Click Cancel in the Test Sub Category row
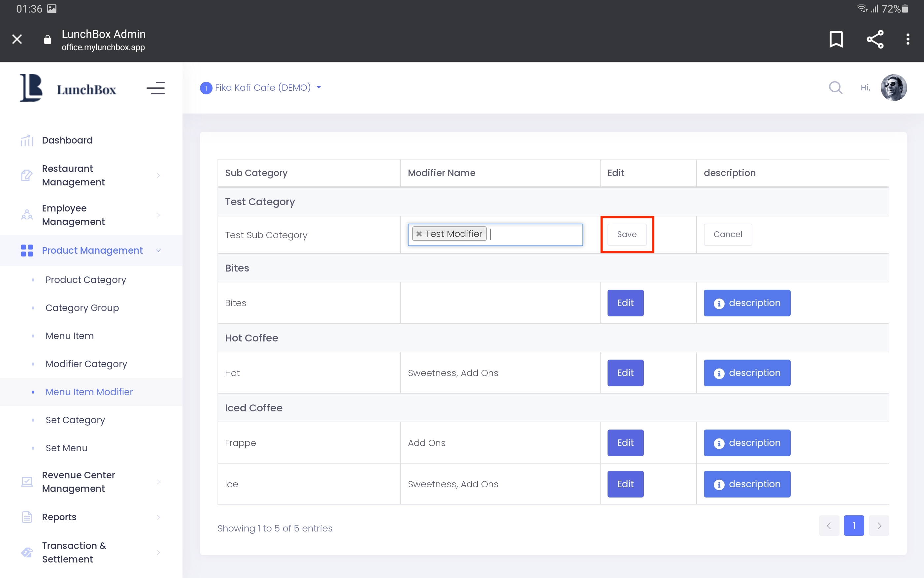The image size is (924, 578). tap(728, 234)
